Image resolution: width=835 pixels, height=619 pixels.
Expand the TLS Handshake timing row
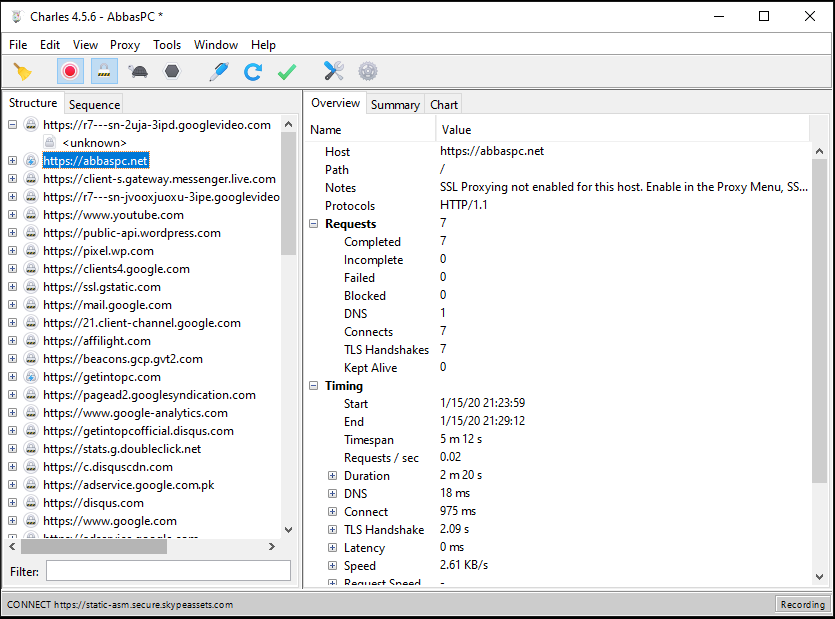(x=332, y=530)
